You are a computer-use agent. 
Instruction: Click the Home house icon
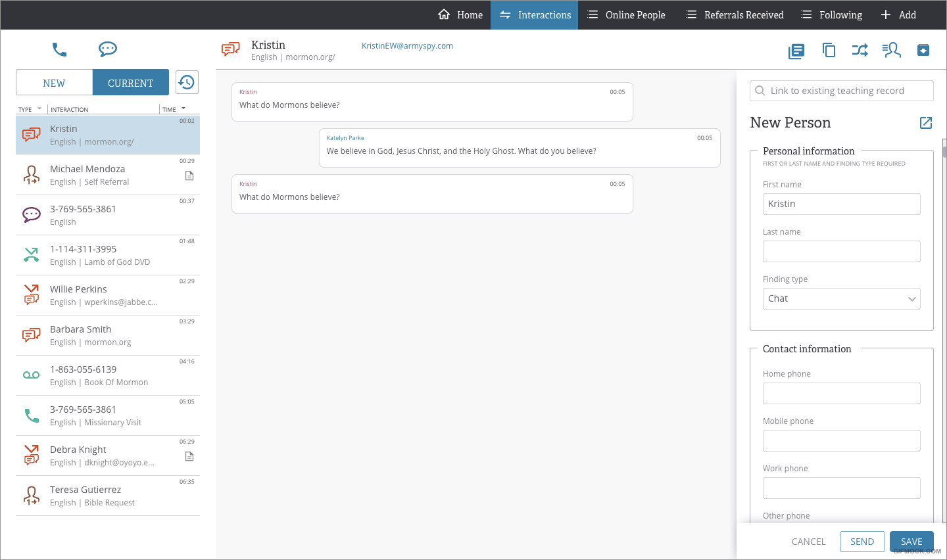[x=444, y=14]
